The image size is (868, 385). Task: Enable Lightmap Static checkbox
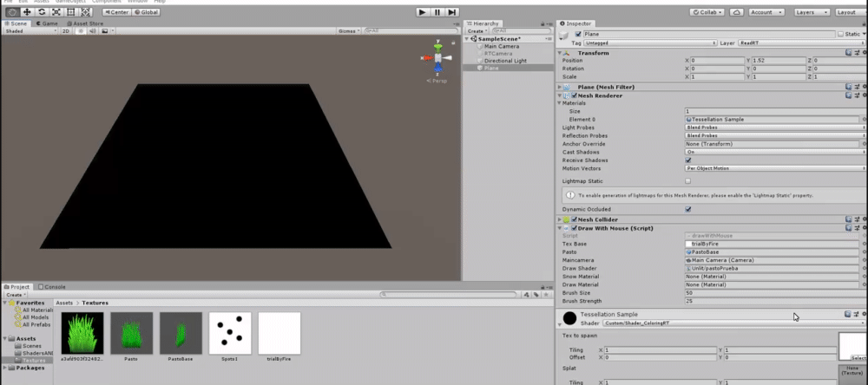pyautogui.click(x=688, y=181)
